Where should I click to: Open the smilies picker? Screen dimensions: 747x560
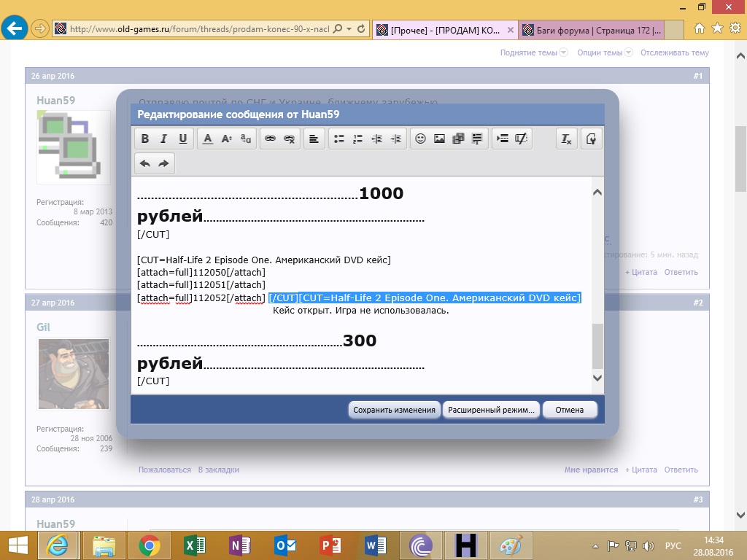420,139
